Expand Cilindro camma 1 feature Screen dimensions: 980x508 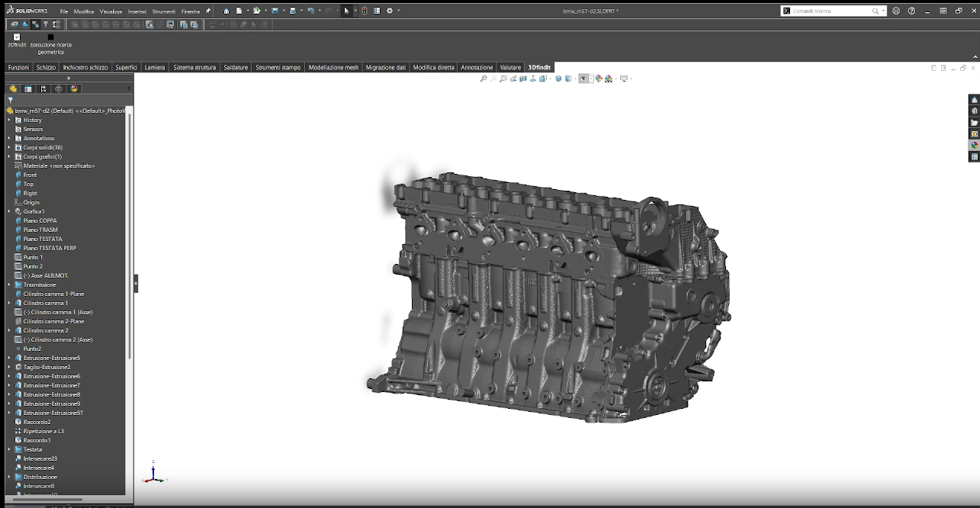(x=10, y=303)
